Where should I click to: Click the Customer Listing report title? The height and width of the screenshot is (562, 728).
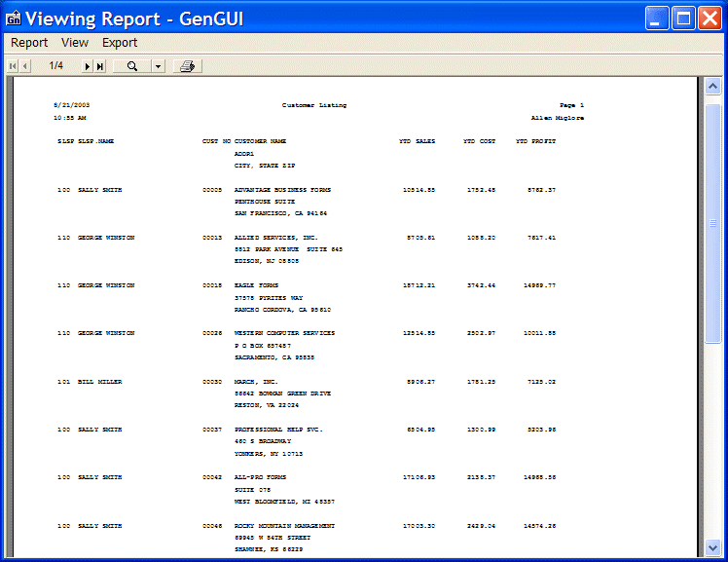coord(313,105)
